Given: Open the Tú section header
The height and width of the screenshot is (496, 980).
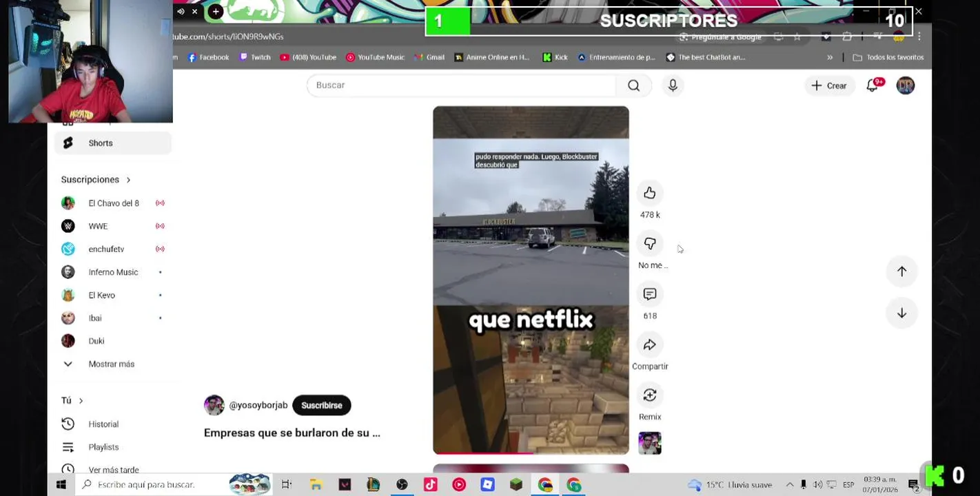Looking at the screenshot, I should [x=72, y=400].
